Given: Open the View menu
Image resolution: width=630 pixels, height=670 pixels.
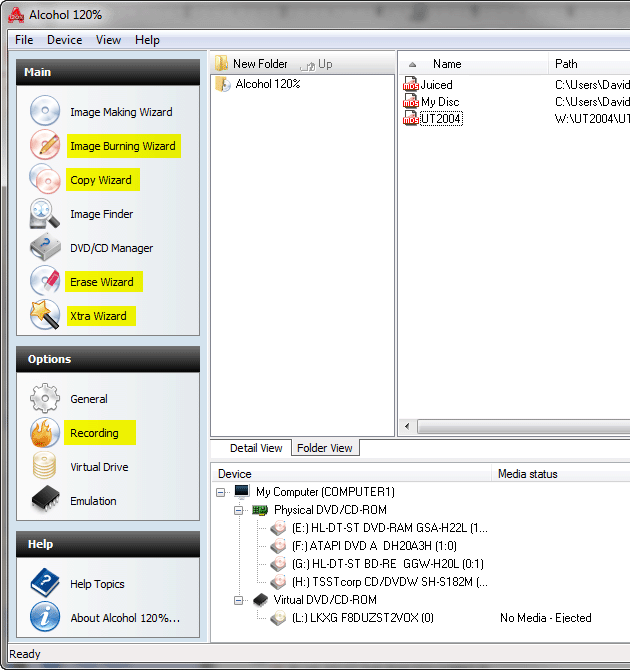Looking at the screenshot, I should pyautogui.click(x=108, y=40).
